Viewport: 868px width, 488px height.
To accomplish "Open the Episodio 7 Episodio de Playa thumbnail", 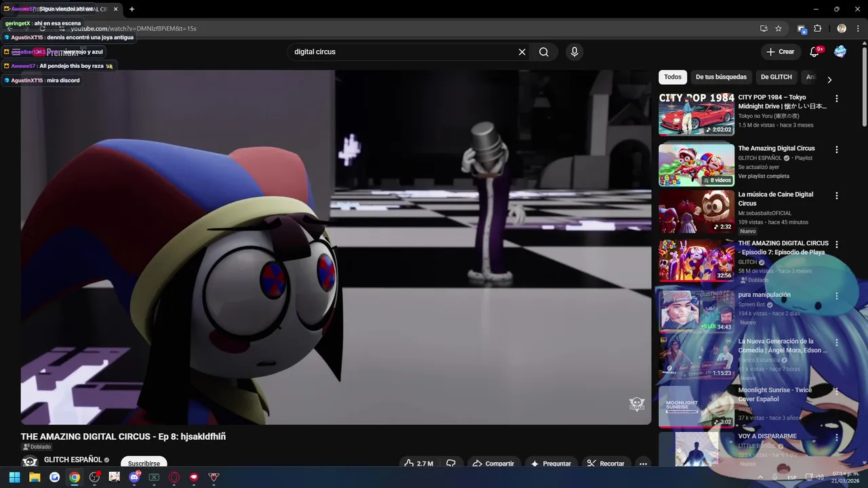I will [x=696, y=260].
